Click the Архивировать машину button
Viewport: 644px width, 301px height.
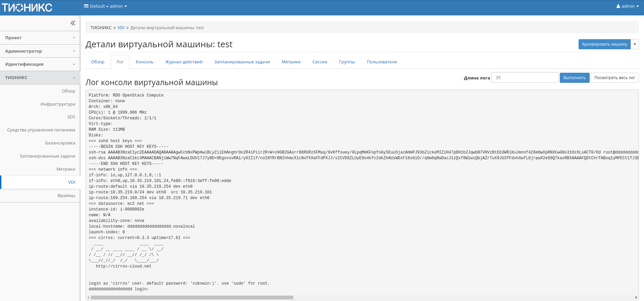604,44
